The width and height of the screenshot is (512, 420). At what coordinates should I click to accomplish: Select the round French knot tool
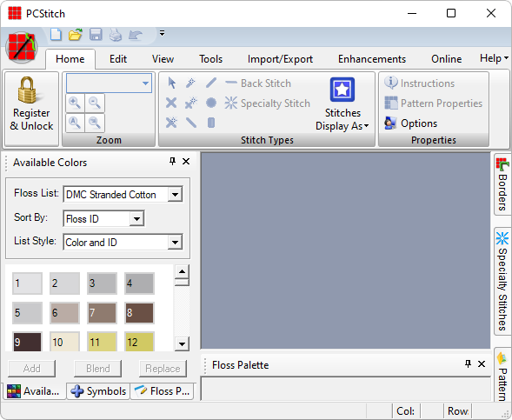point(211,103)
